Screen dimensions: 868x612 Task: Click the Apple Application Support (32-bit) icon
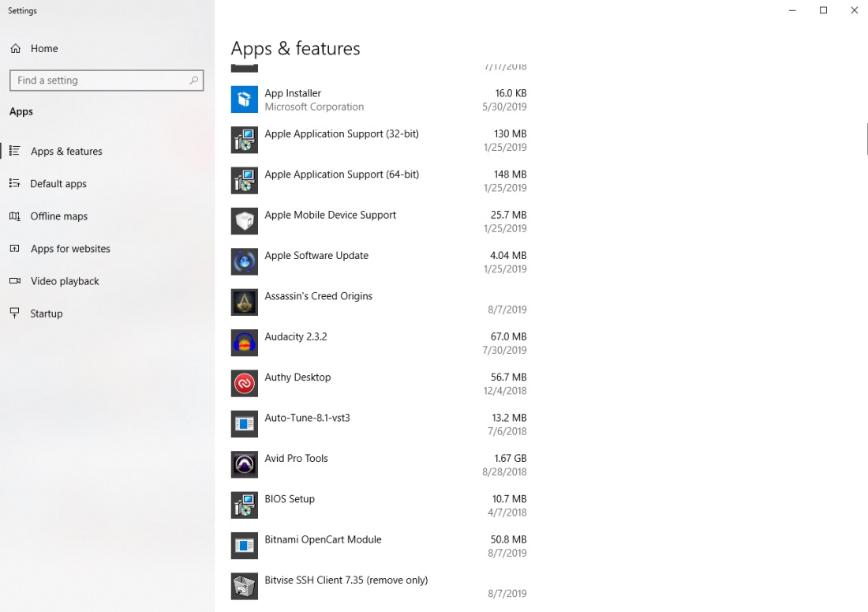coord(244,140)
